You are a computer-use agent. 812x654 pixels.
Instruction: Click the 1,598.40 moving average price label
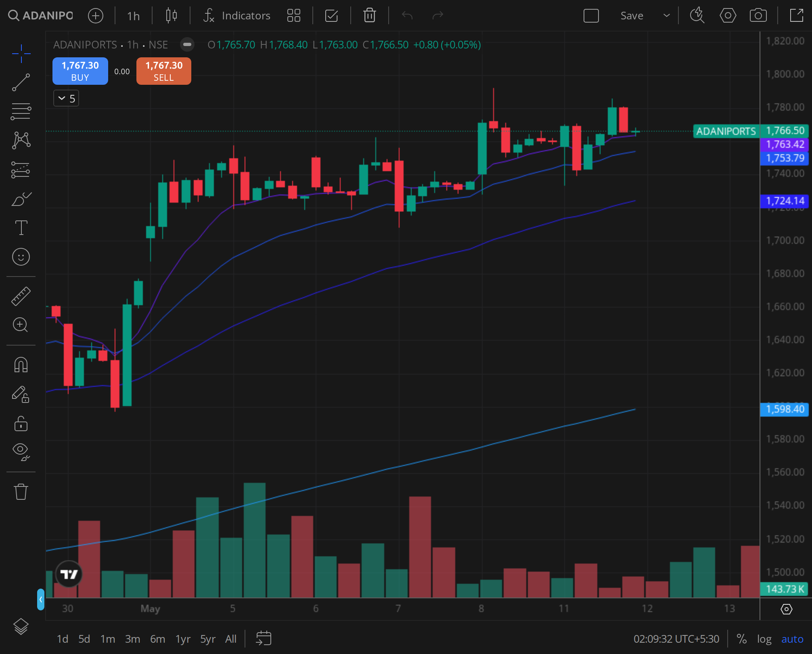[785, 409]
